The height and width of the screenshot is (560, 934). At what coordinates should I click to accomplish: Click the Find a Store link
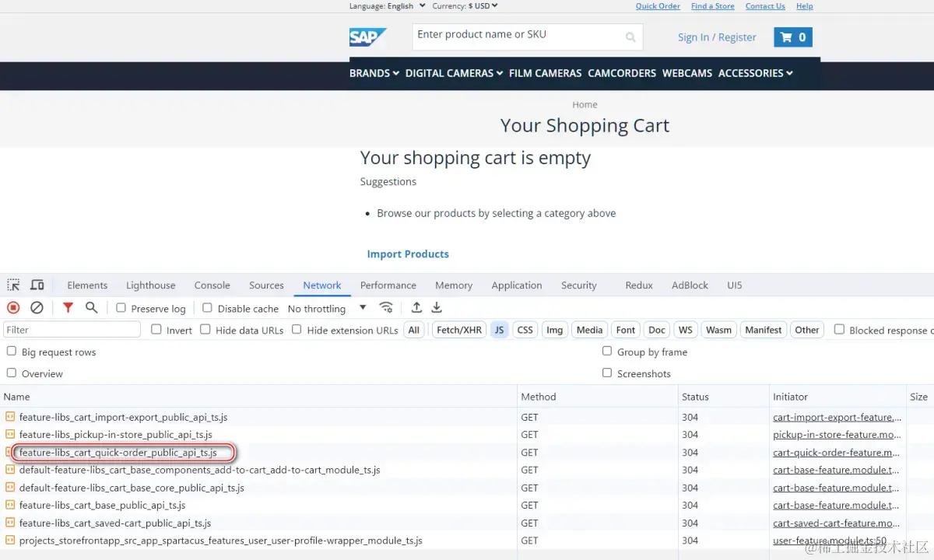(713, 6)
